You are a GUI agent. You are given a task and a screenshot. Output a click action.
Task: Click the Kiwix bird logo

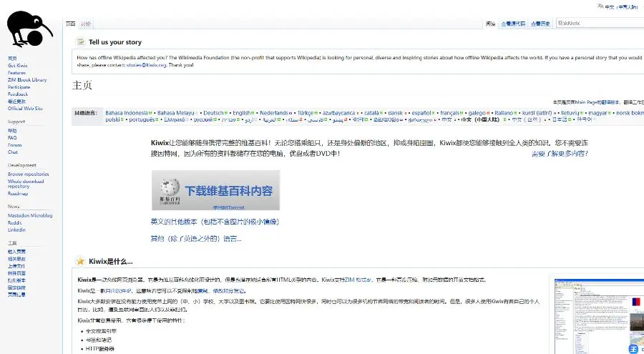point(30,29)
